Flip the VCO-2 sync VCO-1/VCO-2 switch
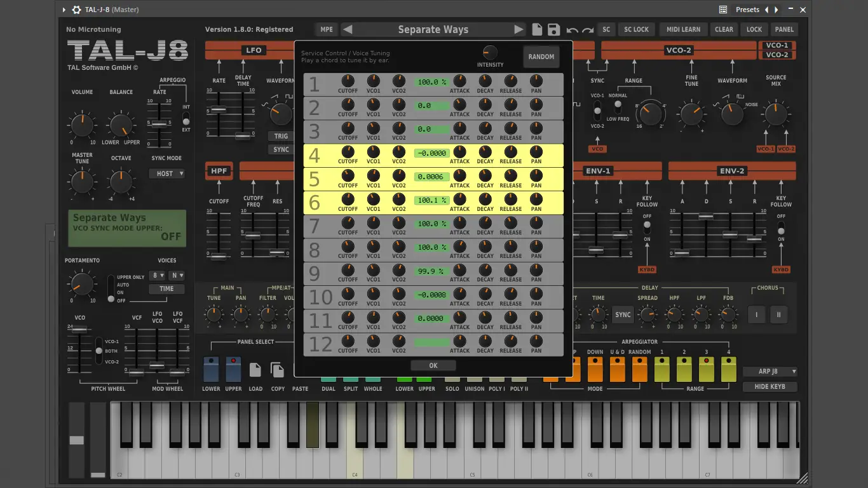868x488 pixels. tap(597, 112)
